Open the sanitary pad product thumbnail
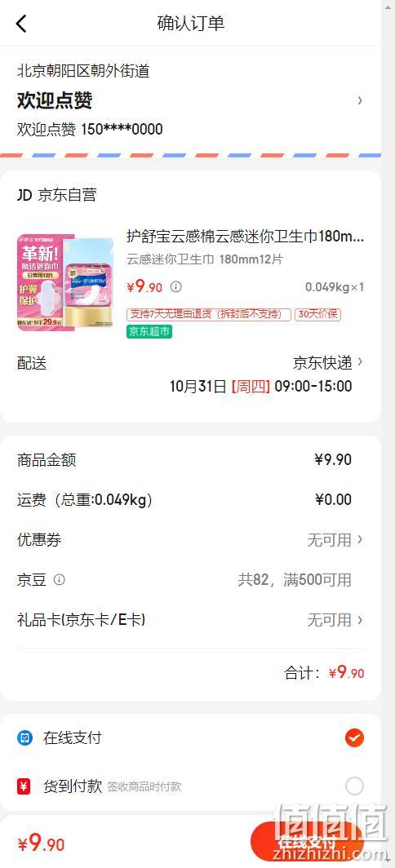The image size is (395, 868). tap(65, 282)
